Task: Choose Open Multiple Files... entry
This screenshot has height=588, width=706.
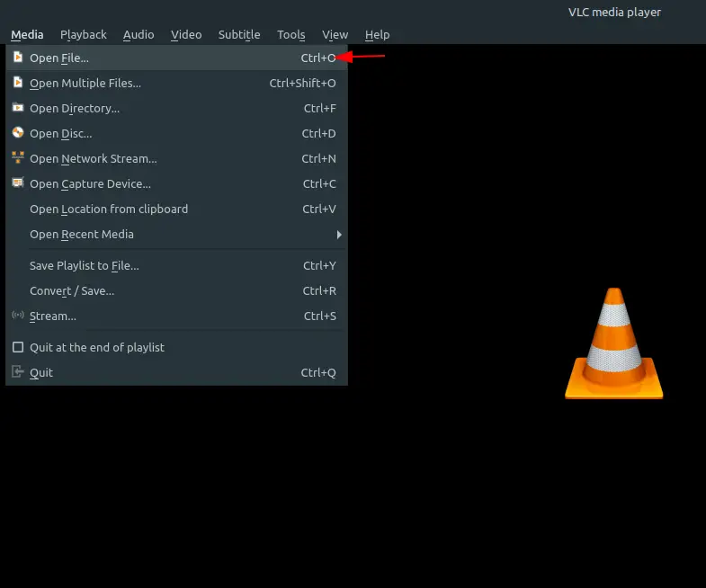Action: 176,83
